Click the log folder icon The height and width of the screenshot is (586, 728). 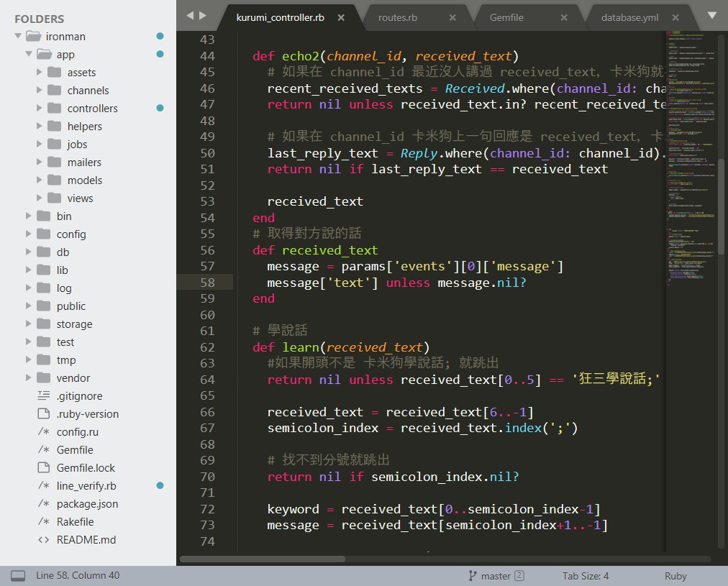(44, 288)
